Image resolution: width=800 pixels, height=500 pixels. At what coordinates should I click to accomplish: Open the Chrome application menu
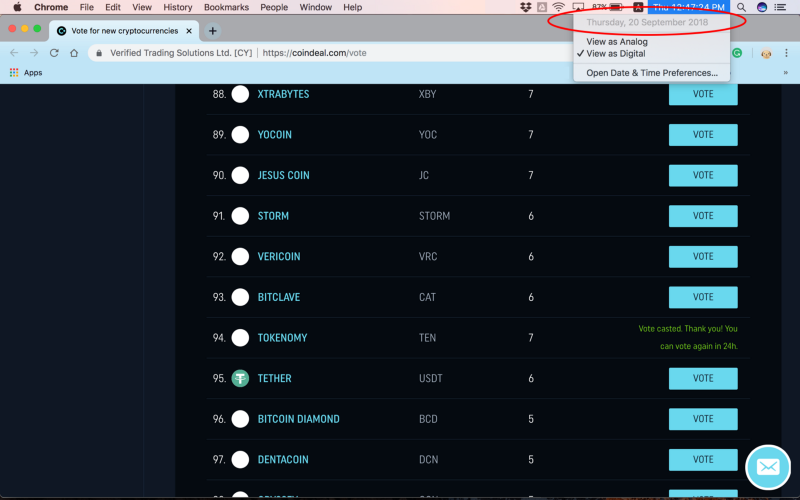[x=51, y=7]
